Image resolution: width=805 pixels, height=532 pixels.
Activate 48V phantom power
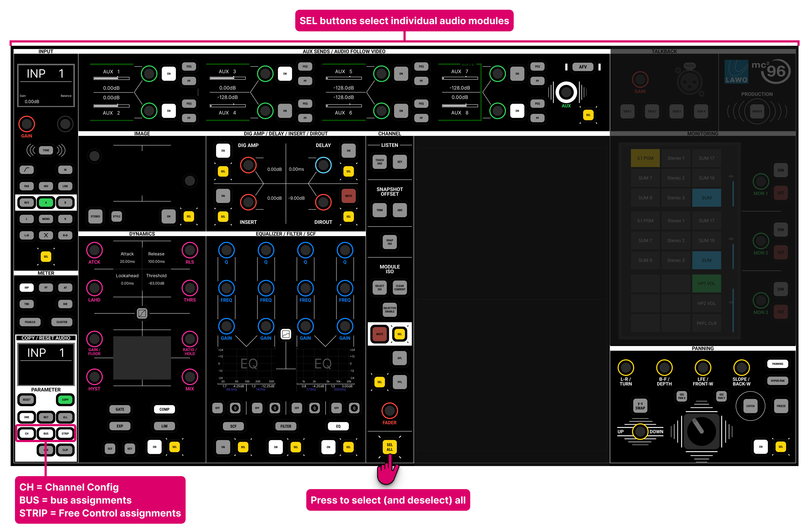point(46,186)
